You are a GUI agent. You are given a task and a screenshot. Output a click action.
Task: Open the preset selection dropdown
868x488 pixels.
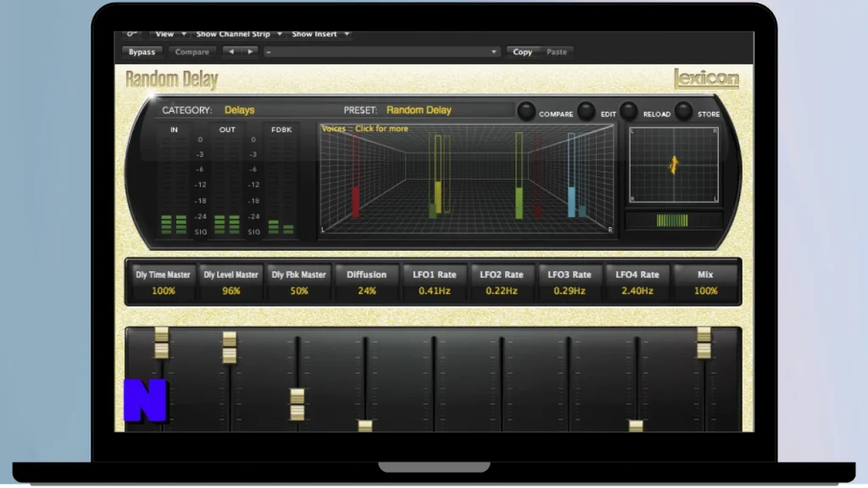[x=381, y=52]
